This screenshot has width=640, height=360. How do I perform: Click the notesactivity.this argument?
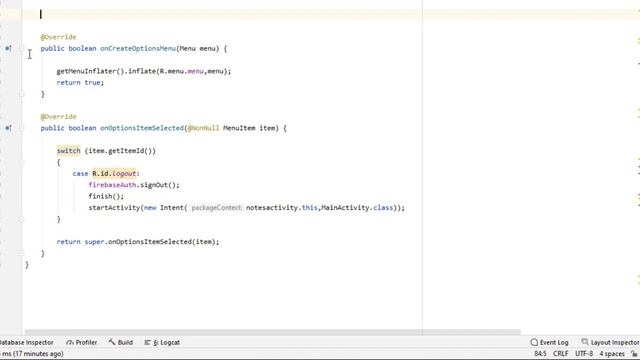click(282, 208)
